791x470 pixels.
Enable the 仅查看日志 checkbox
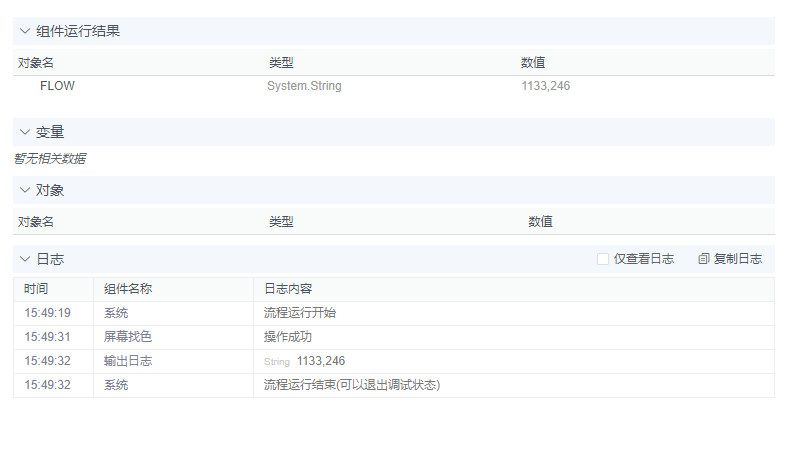pyautogui.click(x=603, y=259)
